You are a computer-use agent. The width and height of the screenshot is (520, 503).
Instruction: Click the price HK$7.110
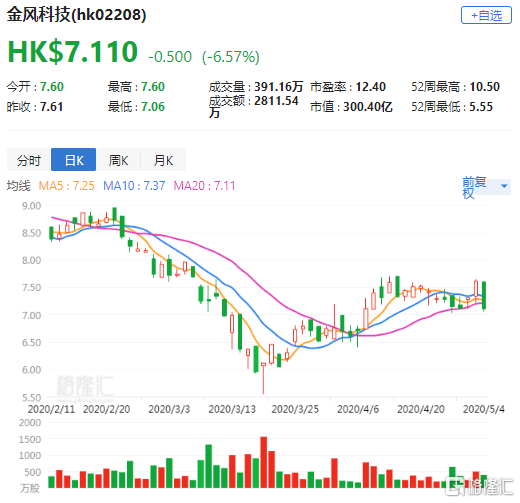(73, 52)
